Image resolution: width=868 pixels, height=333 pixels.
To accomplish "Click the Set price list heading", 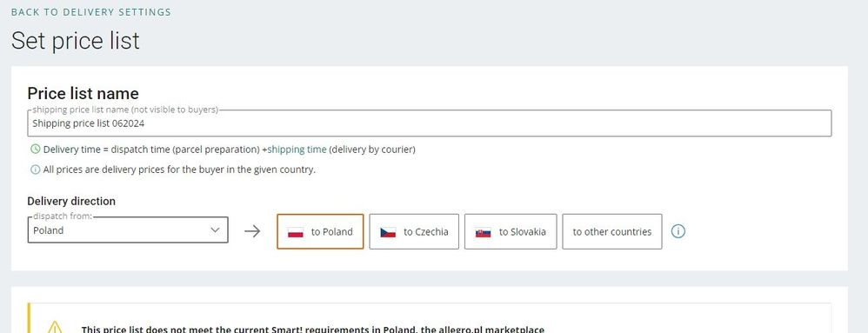I will (76, 41).
